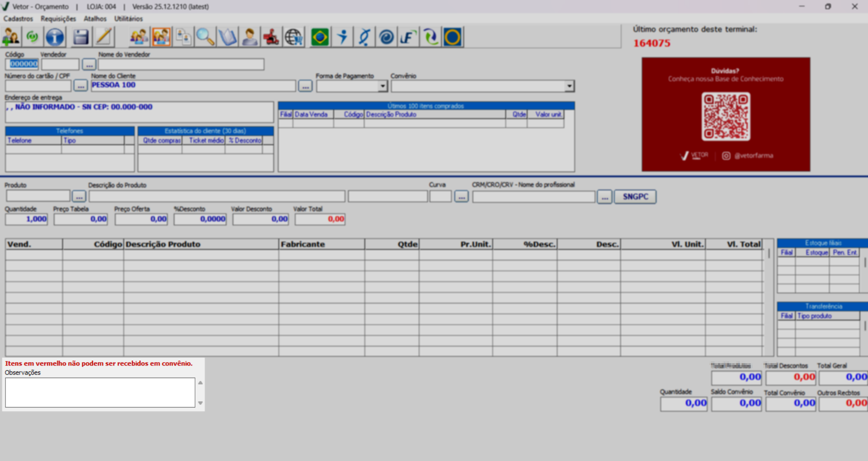Screen dimensions: 868x461
Task: Click the Total Geral value field
Action: coord(843,377)
